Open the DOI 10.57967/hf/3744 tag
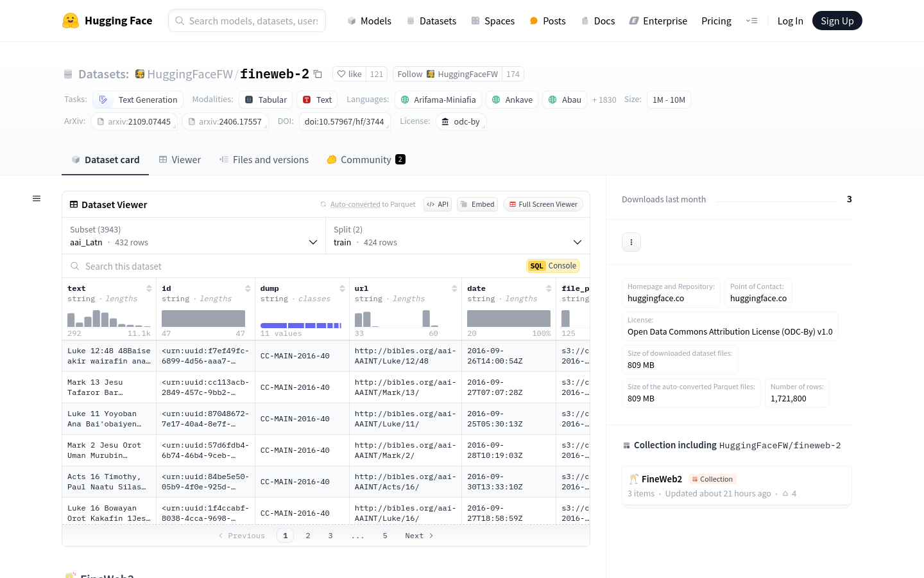 pyautogui.click(x=345, y=121)
